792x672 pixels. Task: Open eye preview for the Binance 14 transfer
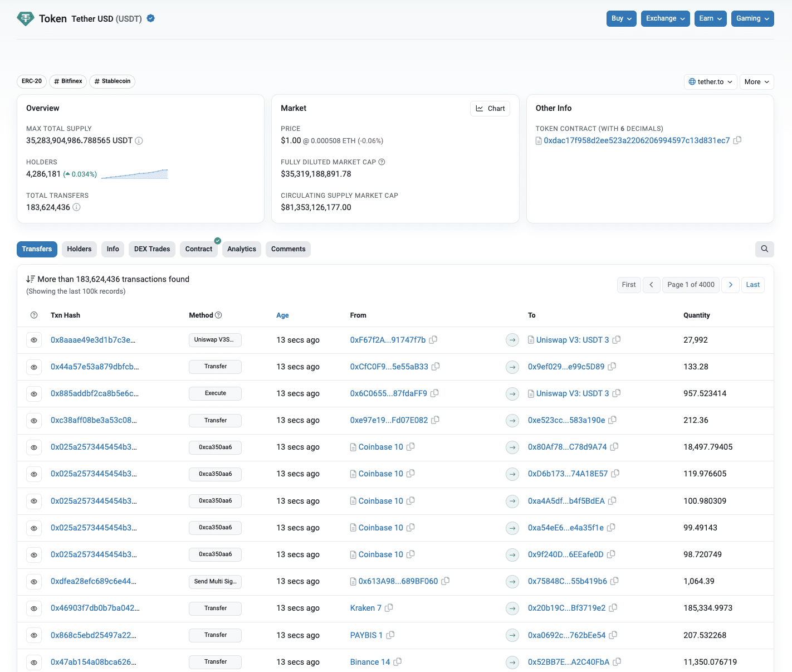pyautogui.click(x=34, y=662)
